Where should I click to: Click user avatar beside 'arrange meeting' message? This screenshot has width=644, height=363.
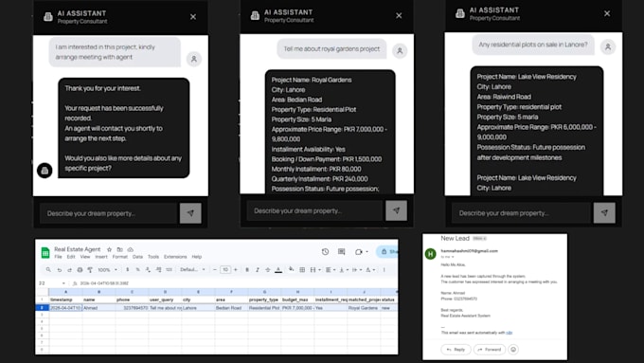(194, 59)
